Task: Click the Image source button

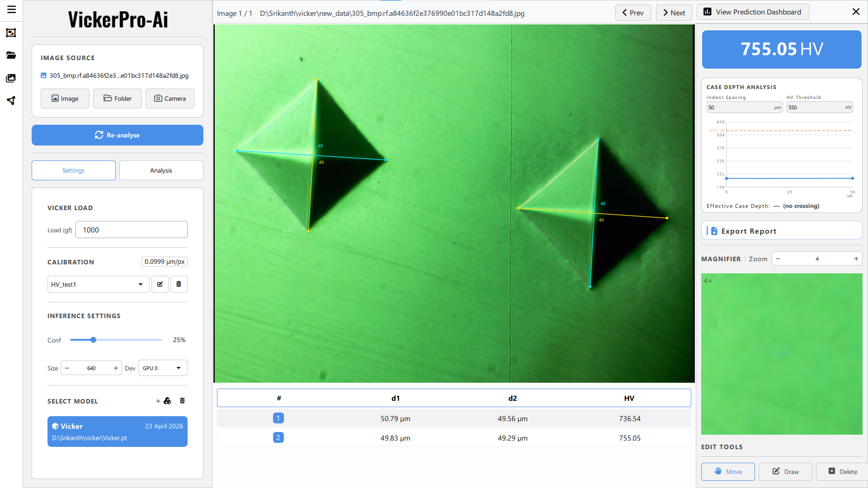Action: [65, 99]
